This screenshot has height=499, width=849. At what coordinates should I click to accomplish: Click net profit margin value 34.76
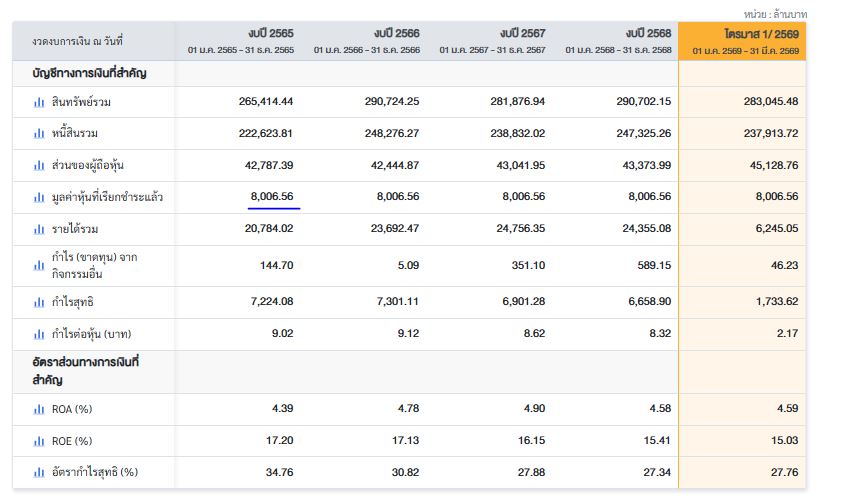click(279, 472)
